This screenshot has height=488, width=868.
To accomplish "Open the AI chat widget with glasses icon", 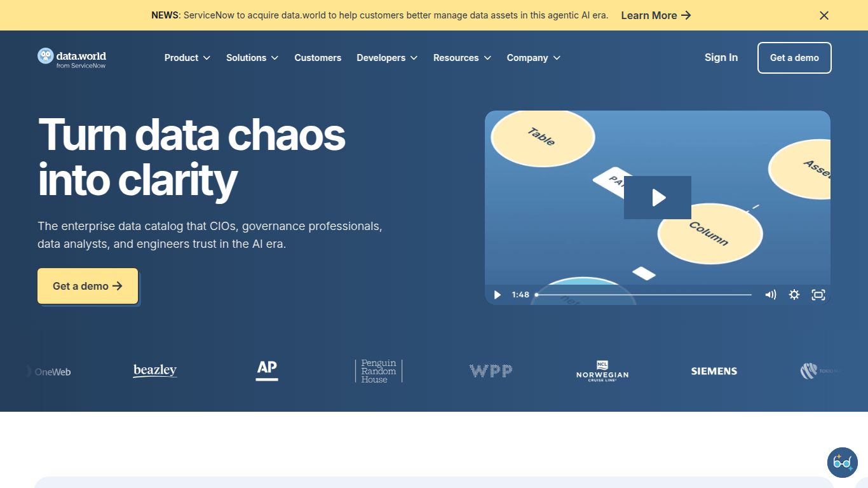I will click(843, 463).
